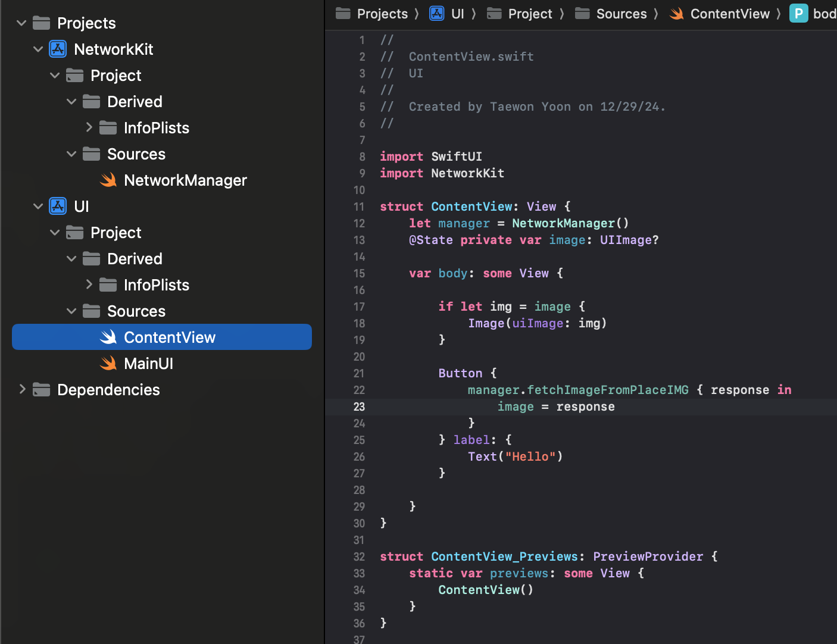837x644 pixels.
Task: Click the UI app icon in breadcrumb bar
Action: coord(437,14)
